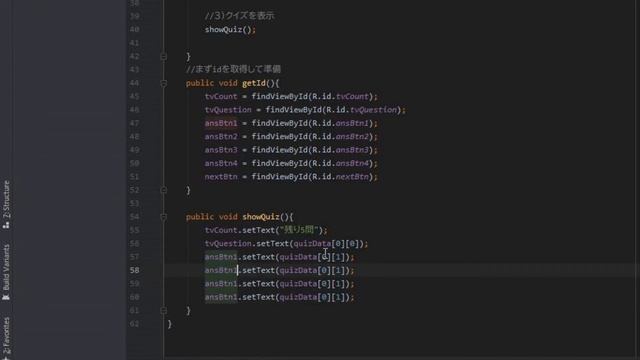The height and width of the screenshot is (360, 640).
Task: Collapse getId method via fold marker at line 44
Action: (164, 83)
